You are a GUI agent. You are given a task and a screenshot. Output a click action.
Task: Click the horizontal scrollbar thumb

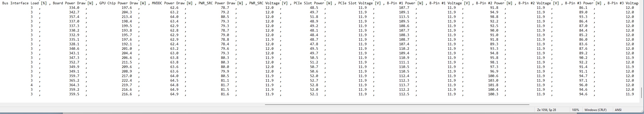coord(397,104)
